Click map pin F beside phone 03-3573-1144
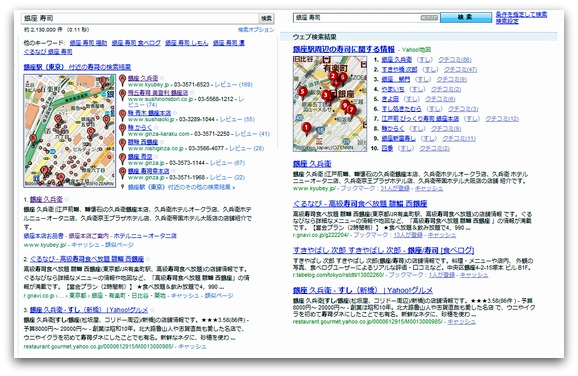 122,159
